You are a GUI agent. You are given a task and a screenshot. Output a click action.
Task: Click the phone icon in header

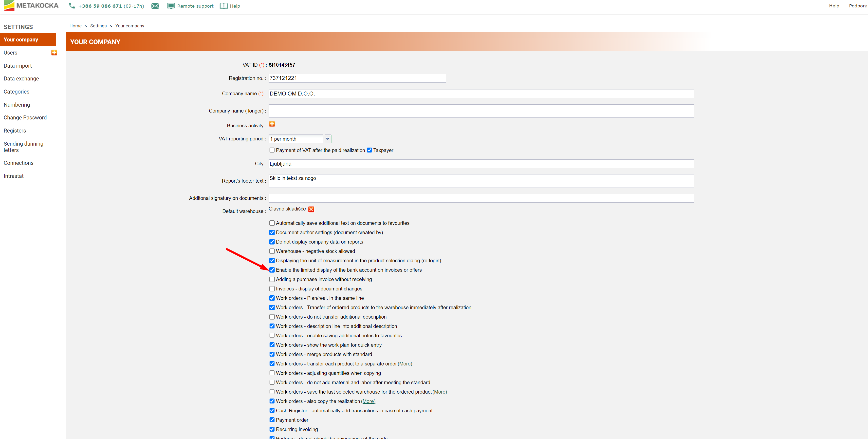72,6
